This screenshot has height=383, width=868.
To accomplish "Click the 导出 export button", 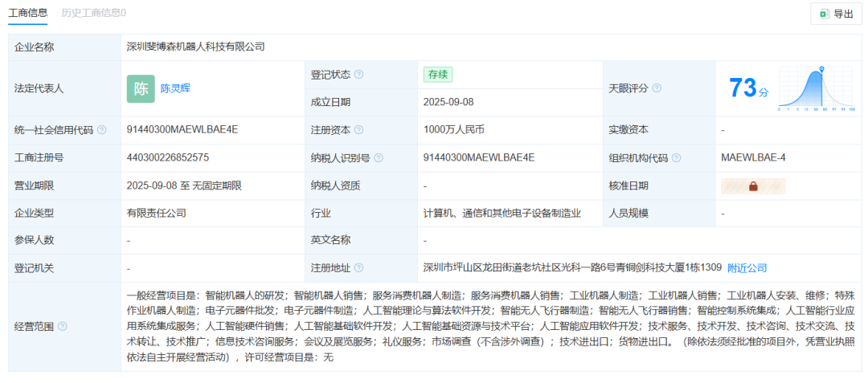I will [836, 14].
